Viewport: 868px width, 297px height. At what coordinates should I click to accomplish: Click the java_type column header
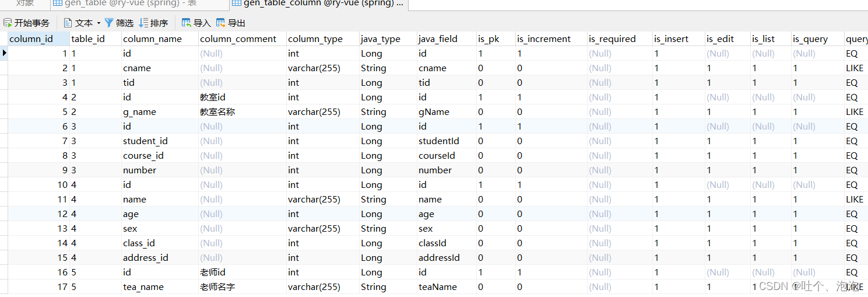pyautogui.click(x=388, y=39)
